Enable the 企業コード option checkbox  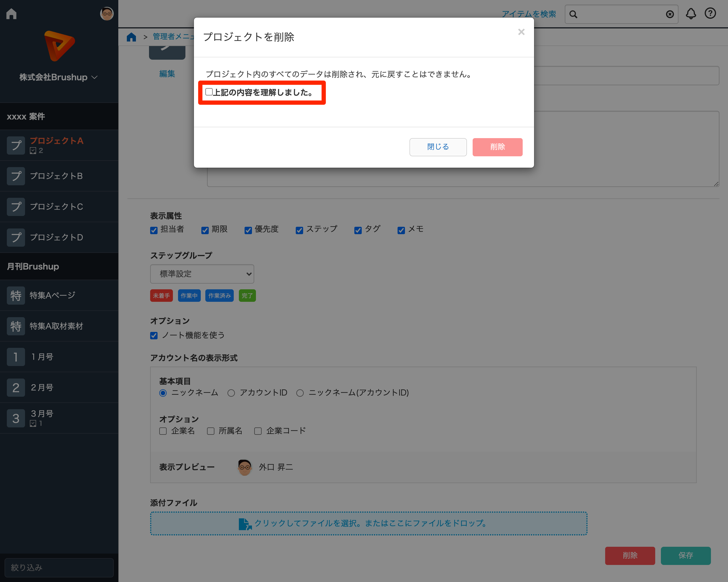click(258, 431)
